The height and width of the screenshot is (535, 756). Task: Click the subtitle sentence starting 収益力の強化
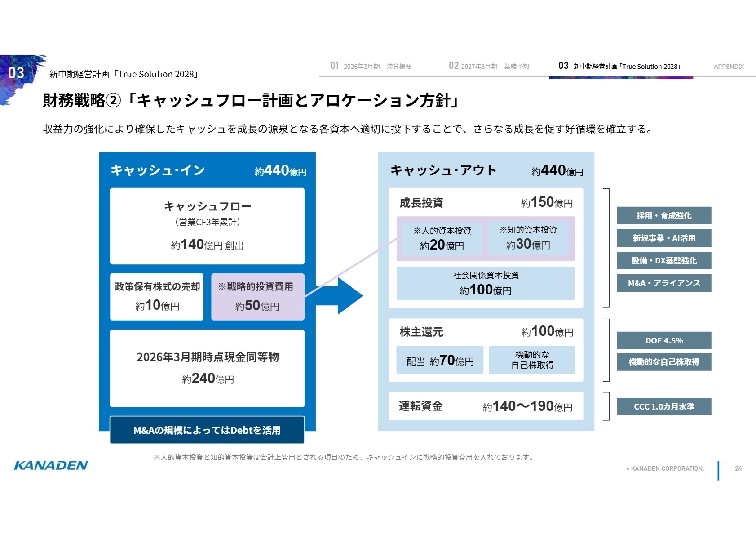click(348, 129)
